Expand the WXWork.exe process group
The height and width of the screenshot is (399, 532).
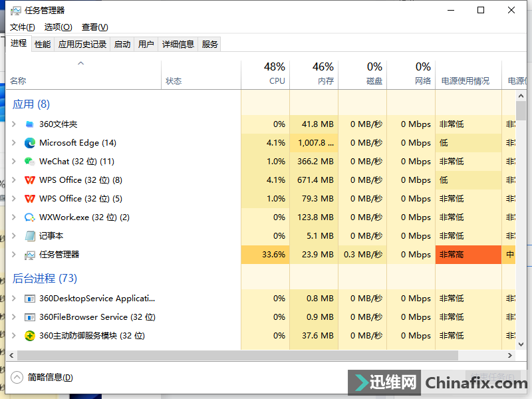(14, 217)
